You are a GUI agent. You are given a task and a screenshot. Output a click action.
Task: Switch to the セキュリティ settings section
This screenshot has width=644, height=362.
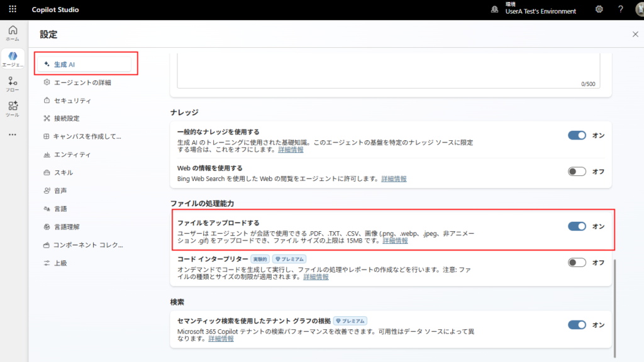(x=77, y=100)
